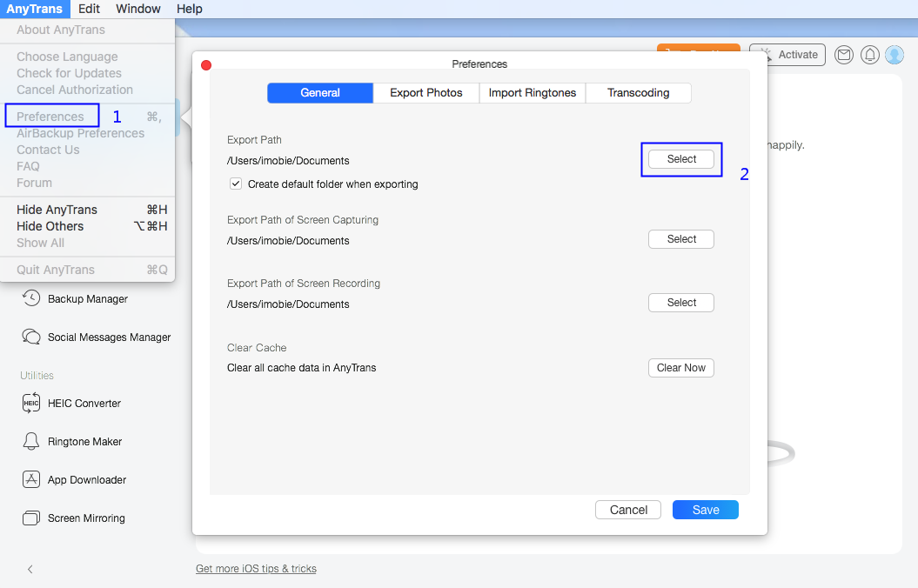Collapse the sidebar with the back chevron

[30, 569]
